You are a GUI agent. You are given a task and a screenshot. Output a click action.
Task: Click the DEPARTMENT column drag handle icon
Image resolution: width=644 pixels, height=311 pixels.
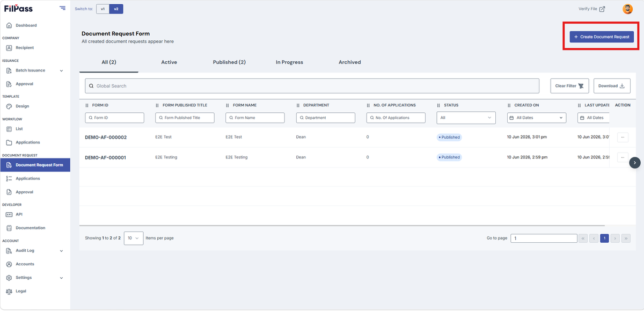point(298,105)
